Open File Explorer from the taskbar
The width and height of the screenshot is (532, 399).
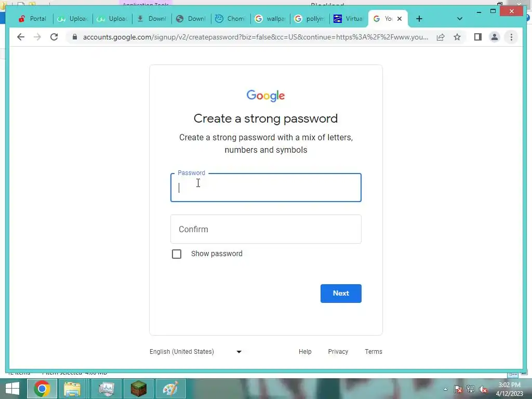(72, 389)
